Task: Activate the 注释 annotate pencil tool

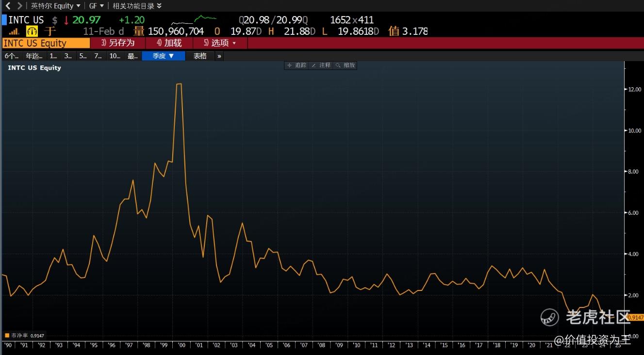Action: 321,65
